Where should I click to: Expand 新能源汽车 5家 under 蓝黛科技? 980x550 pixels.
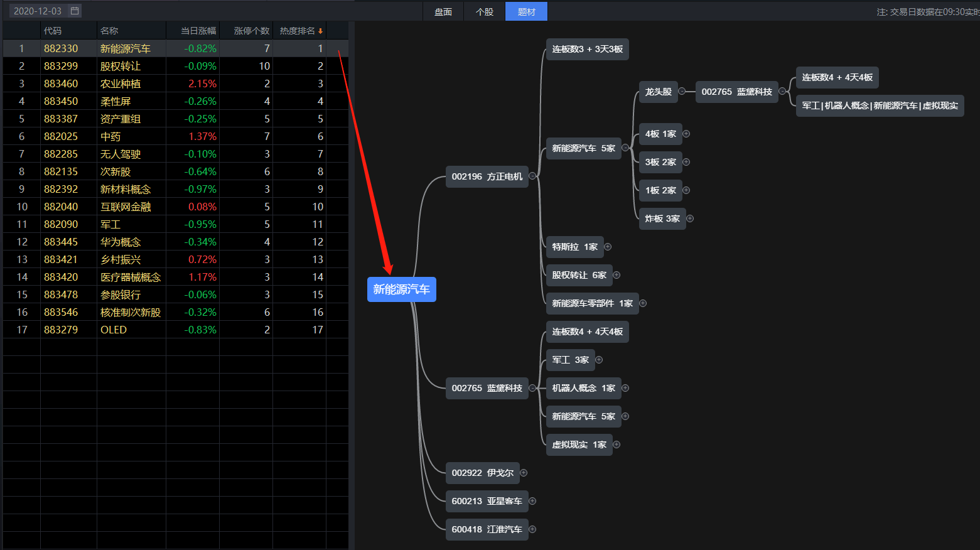tap(625, 416)
